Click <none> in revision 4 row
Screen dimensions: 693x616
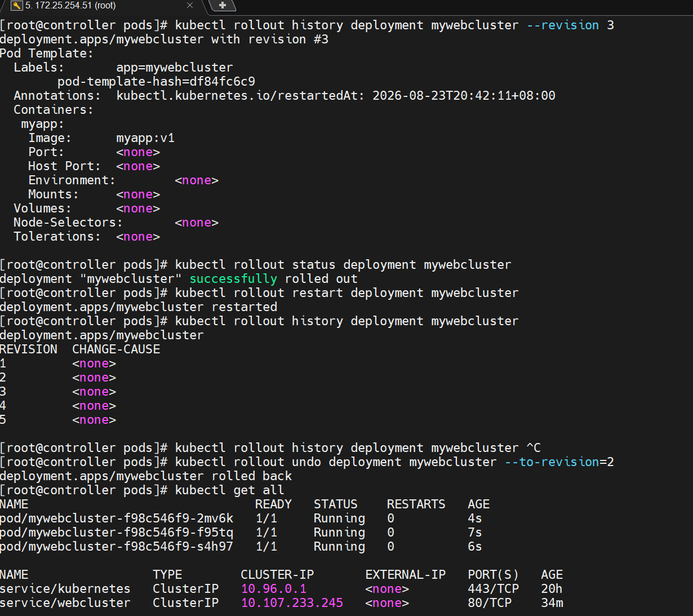94,406
